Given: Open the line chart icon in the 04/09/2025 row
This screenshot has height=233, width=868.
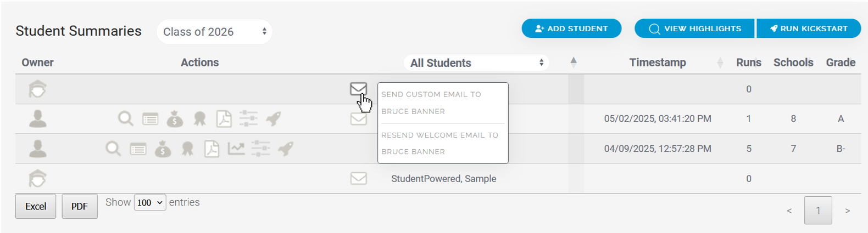Looking at the screenshot, I should (x=236, y=149).
